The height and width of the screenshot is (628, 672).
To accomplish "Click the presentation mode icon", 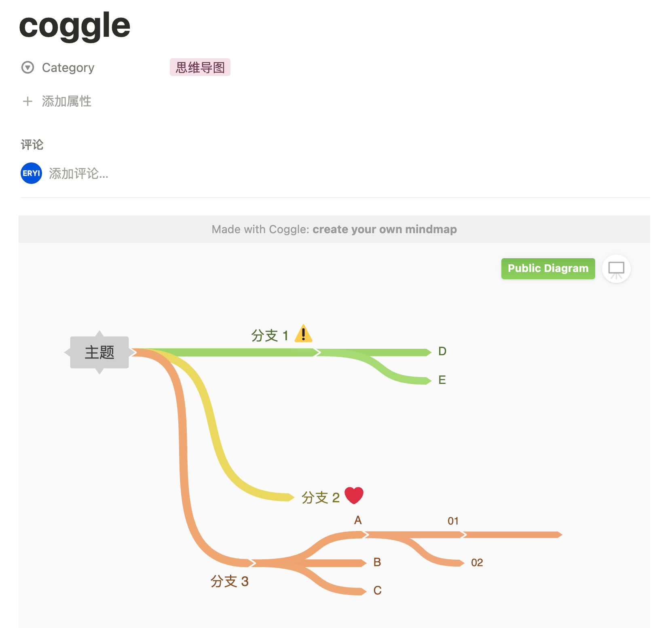I will 616,269.
